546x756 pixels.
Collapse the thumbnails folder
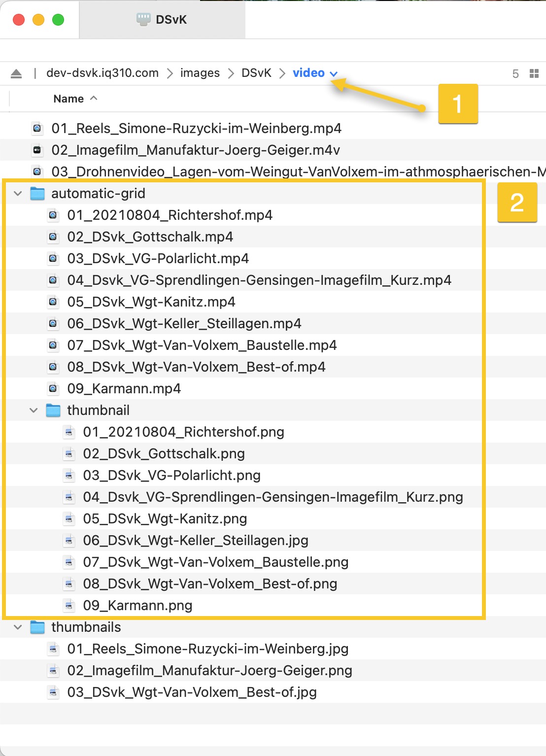click(18, 627)
